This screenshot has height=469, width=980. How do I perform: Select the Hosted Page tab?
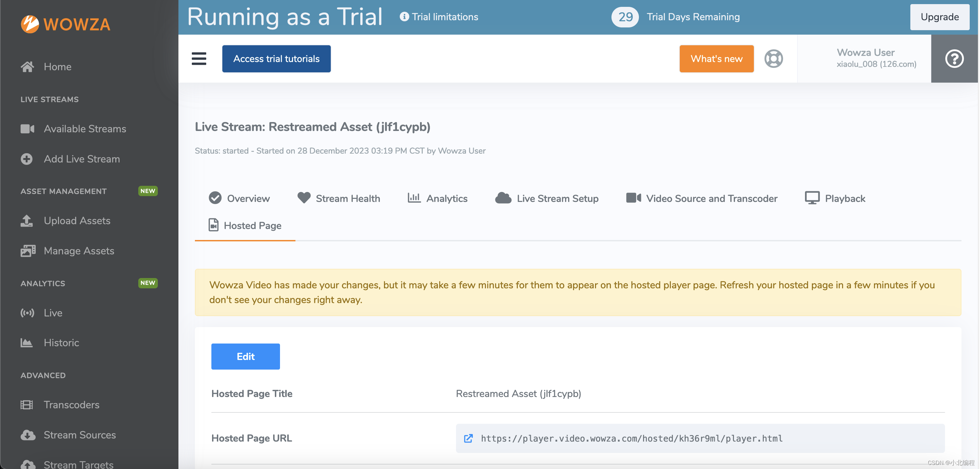point(245,225)
